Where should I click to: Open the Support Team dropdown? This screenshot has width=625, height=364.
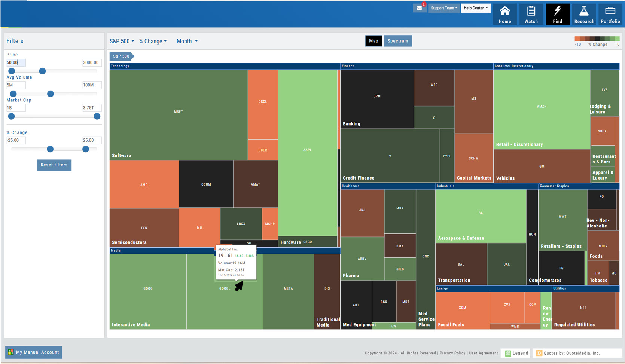444,8
